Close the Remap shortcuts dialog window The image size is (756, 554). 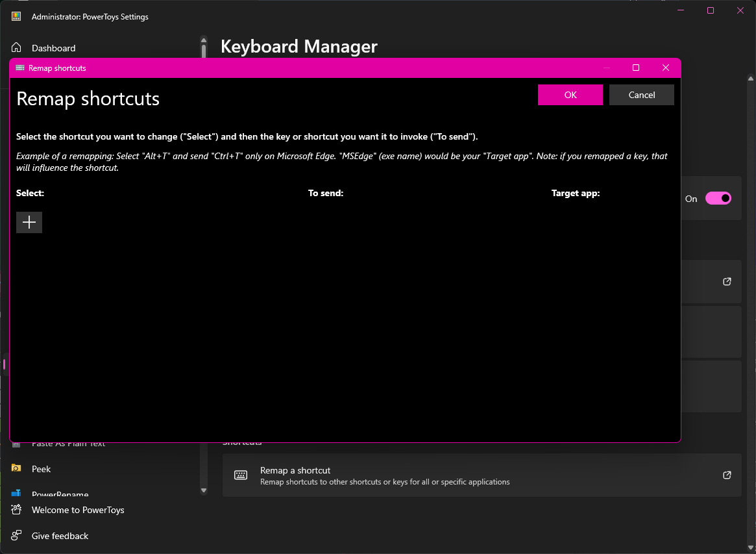pos(666,68)
